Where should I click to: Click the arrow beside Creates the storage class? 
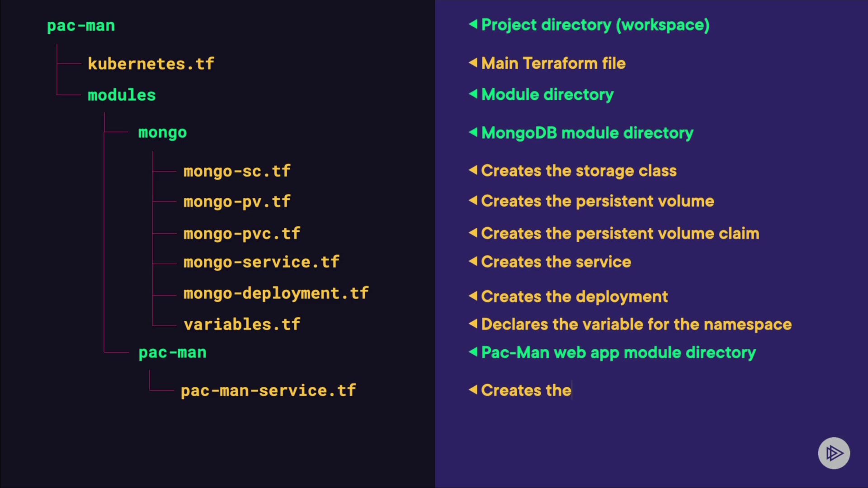click(473, 170)
